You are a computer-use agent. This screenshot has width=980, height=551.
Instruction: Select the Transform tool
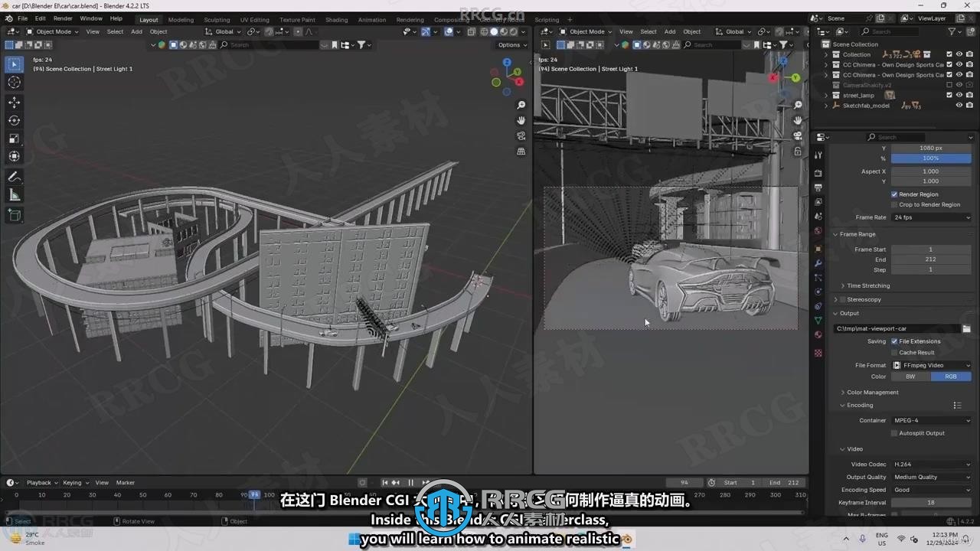14,157
